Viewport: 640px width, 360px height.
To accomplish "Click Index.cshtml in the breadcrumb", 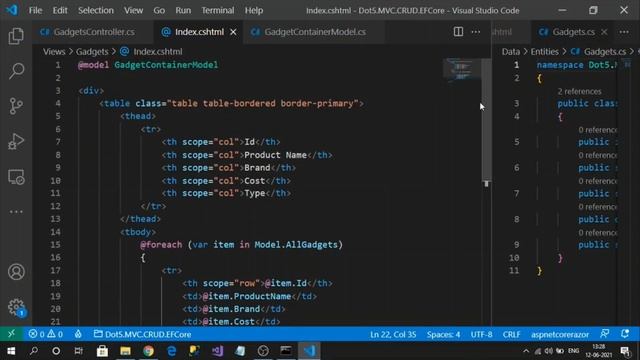I will coord(158,51).
